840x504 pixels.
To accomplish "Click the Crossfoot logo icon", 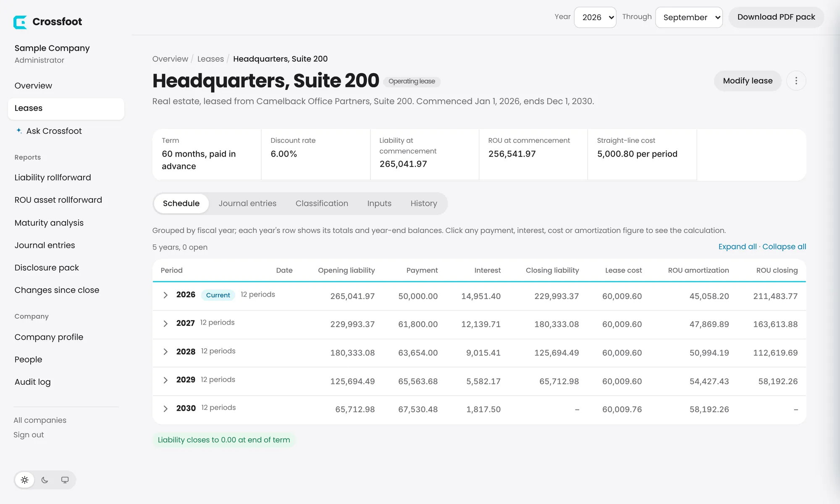I will (20, 22).
